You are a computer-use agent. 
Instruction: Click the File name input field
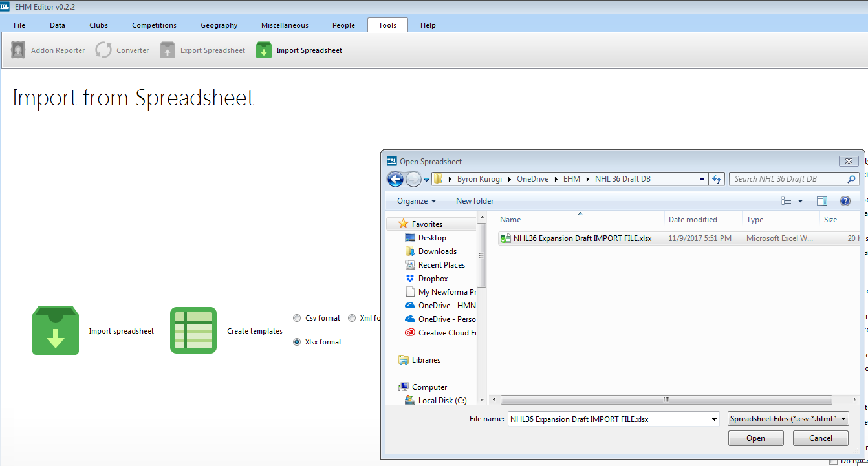608,419
